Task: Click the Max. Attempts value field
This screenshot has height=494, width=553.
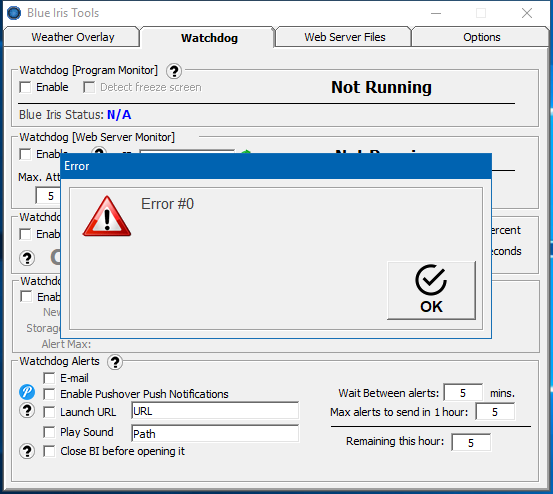Action: (48, 196)
